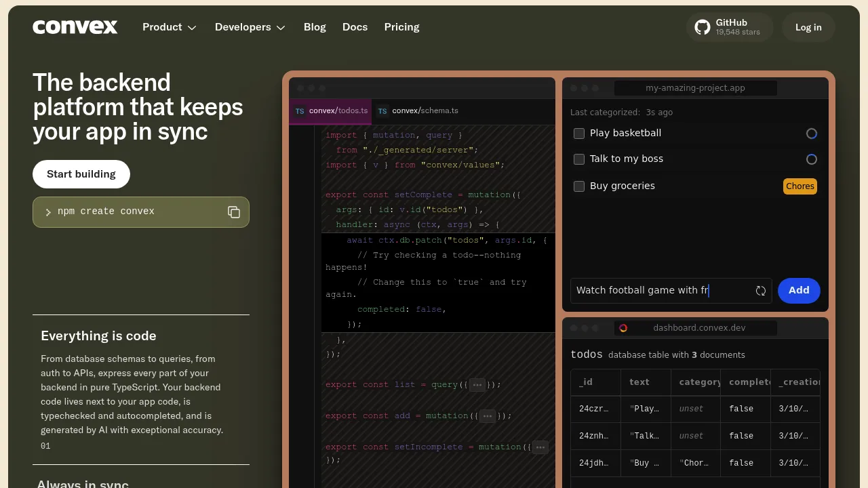The image size is (868, 488).
Task: Click the my-amazing-project.app address bar
Action: click(696, 88)
